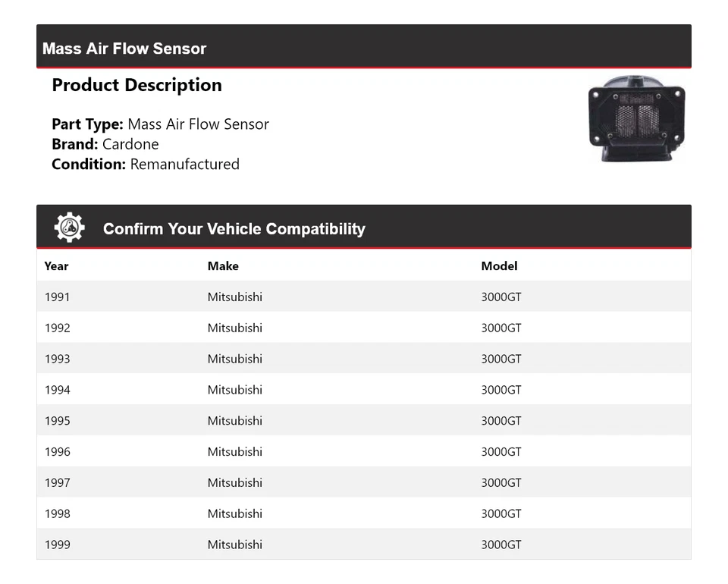Image resolution: width=728 pixels, height=584 pixels.
Task: Click the Year column header
Action: [x=56, y=266]
